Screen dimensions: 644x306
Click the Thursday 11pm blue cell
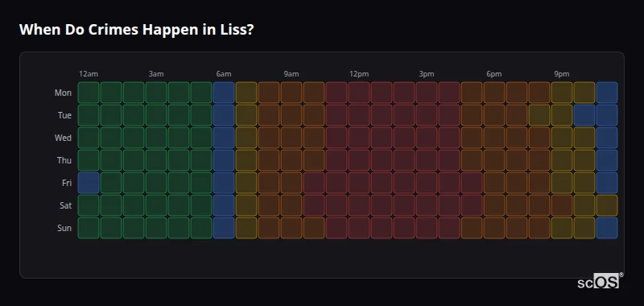(x=607, y=160)
